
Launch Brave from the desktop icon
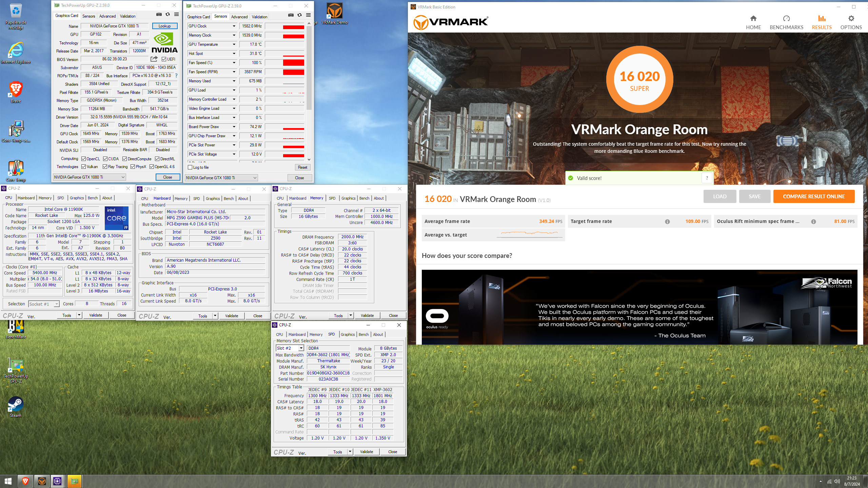16,92
